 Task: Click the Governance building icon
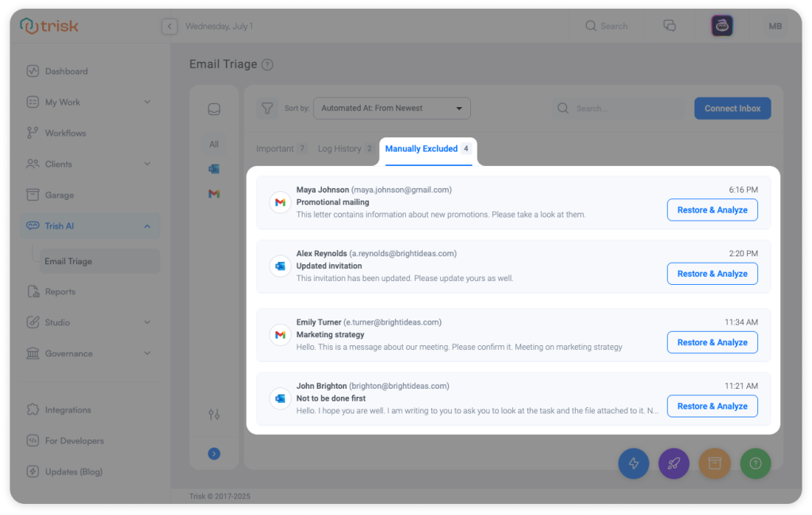(x=33, y=353)
